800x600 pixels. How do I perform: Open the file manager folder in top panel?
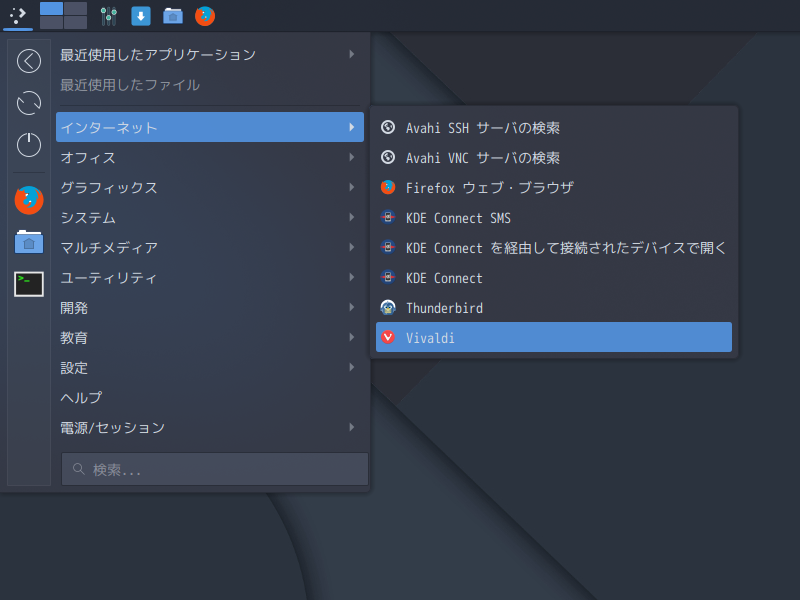tap(173, 16)
